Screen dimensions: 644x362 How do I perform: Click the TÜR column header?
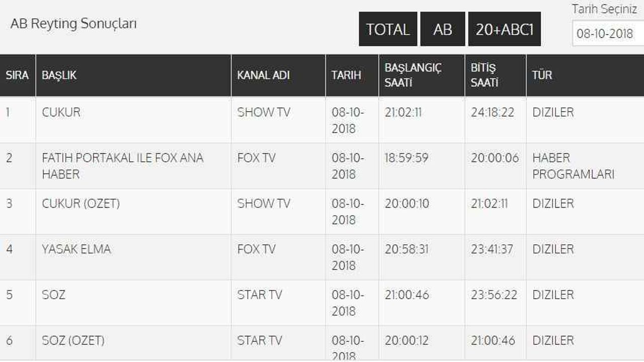tap(542, 75)
